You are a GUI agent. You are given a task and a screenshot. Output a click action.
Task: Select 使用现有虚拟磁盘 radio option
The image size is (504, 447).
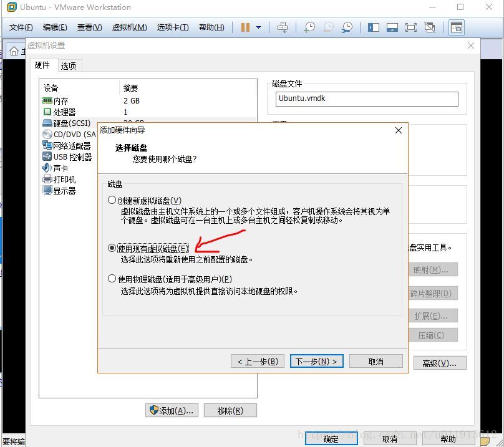[112, 248]
